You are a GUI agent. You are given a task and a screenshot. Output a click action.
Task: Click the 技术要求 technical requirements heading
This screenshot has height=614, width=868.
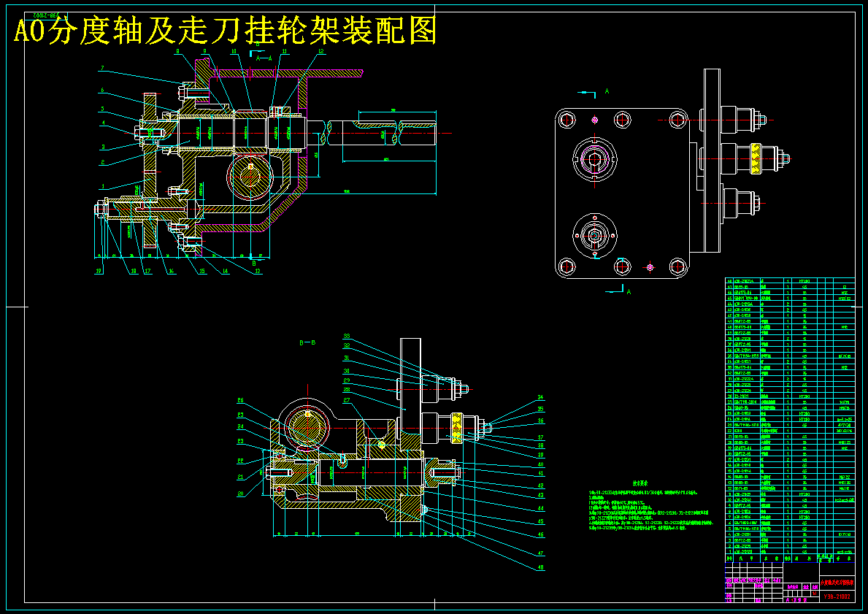tap(640, 483)
